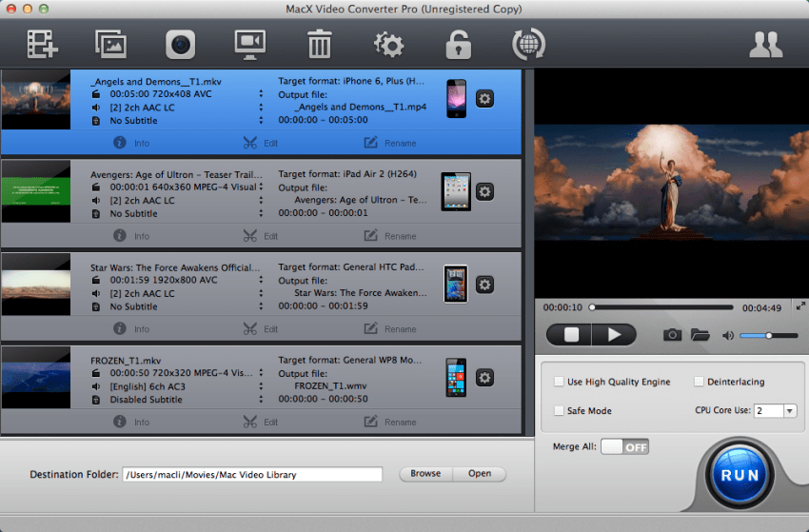
Task: Expand preview with fullscreen arrows icon
Action: coord(800,306)
